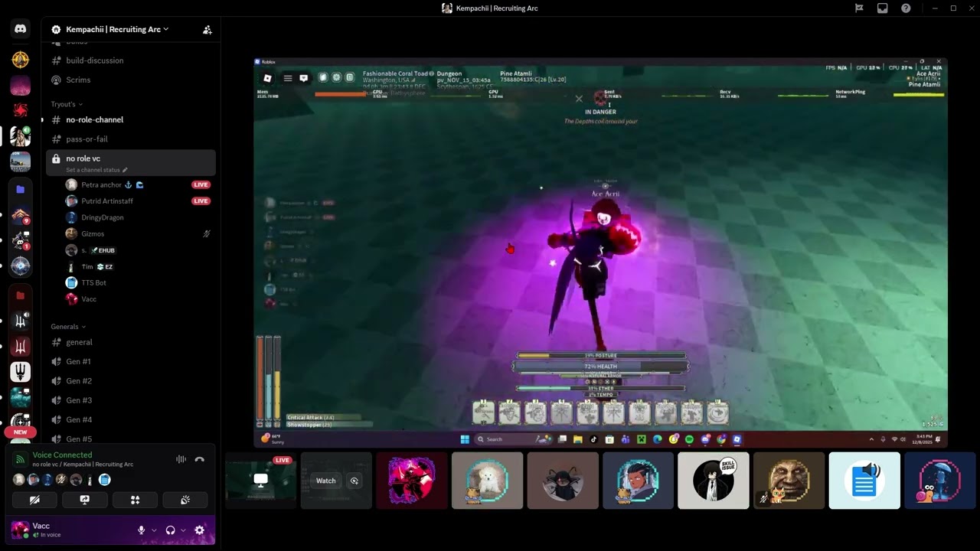
Task: Click the NEW badge in the server list
Action: (x=20, y=432)
